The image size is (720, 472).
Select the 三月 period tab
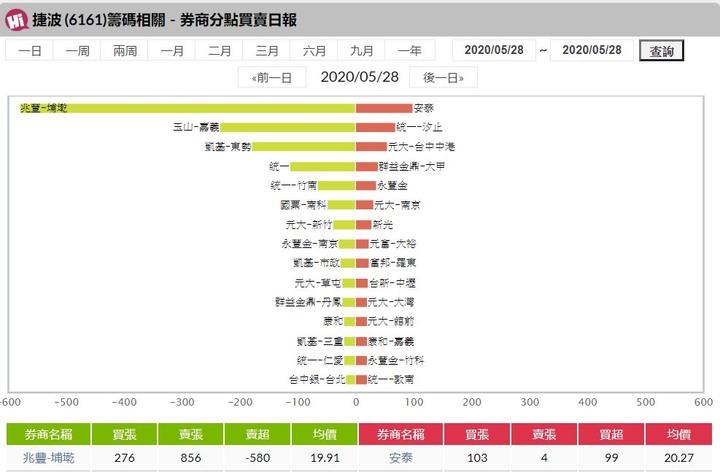point(267,51)
